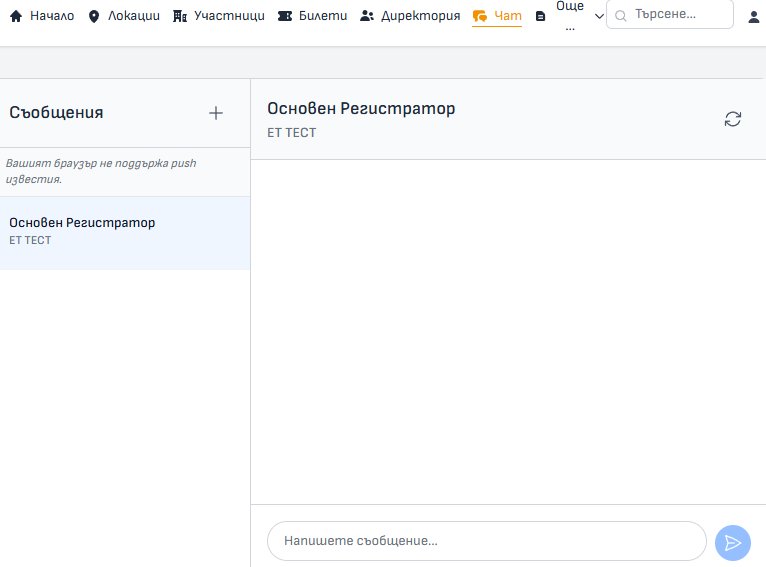This screenshot has height=567, width=766.
Task: Open the Още... menu label
Action: 570,16
